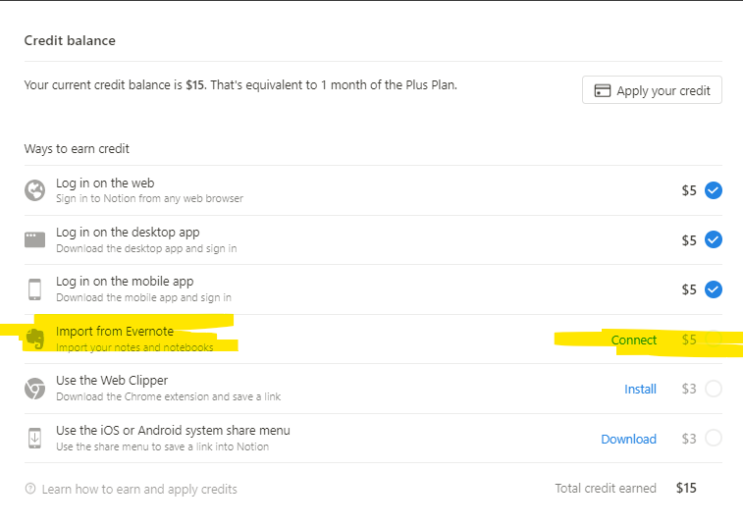Click the empty circle for system share menu row

click(713, 438)
